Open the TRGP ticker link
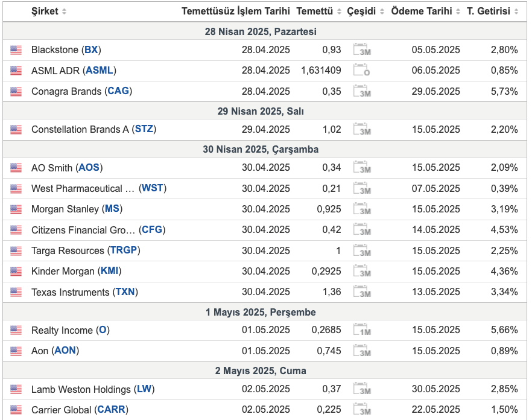The image size is (532, 420). [x=124, y=250]
